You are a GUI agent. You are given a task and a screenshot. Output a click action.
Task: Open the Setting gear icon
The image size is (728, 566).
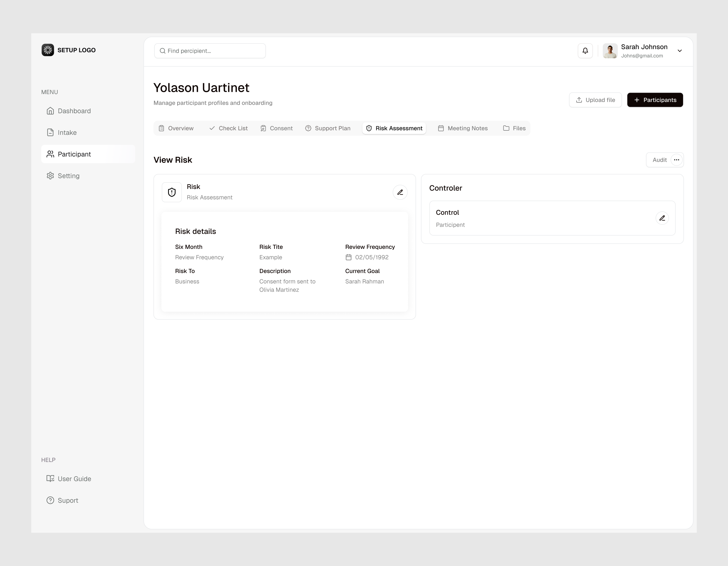[50, 175]
